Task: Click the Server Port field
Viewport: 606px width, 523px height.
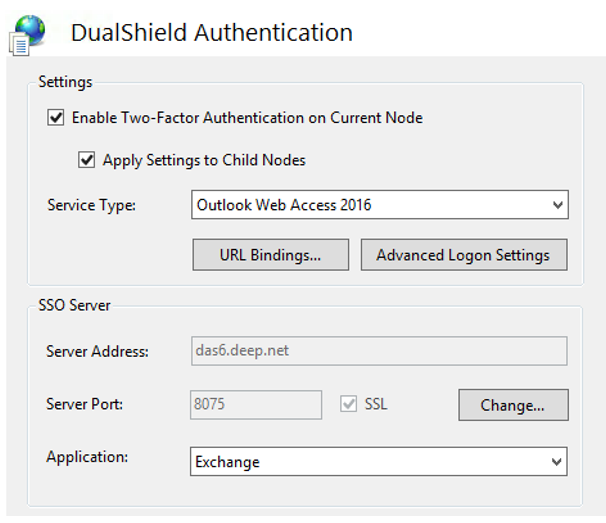Action: tap(255, 405)
